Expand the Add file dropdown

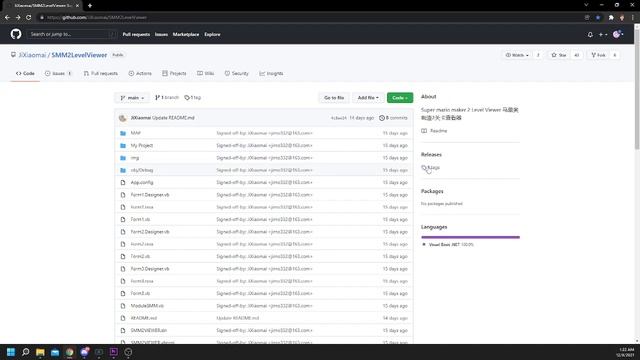pos(368,98)
